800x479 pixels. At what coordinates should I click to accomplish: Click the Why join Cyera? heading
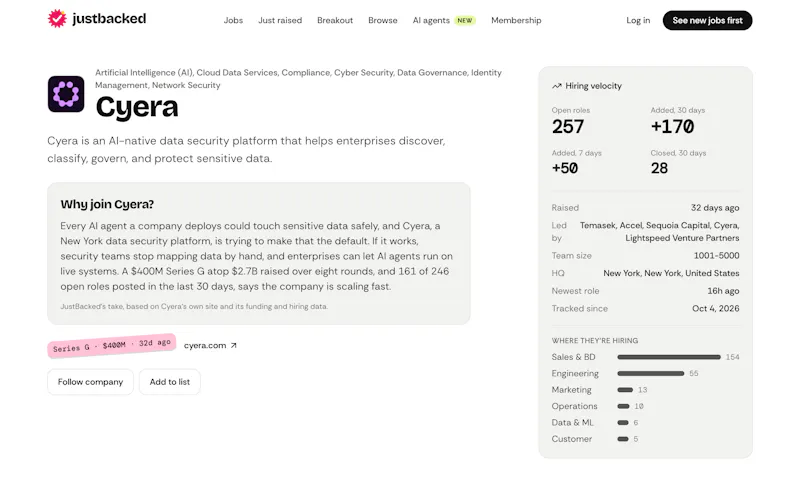pyautogui.click(x=107, y=204)
